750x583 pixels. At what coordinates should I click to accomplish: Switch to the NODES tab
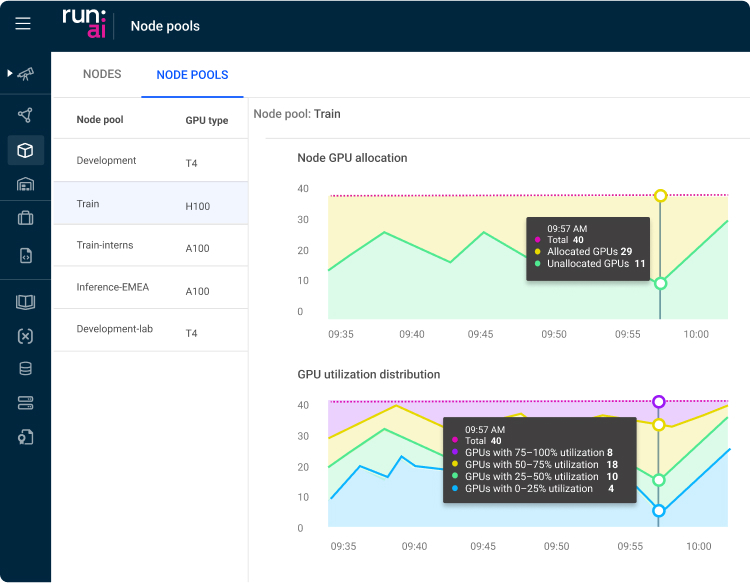click(x=102, y=75)
